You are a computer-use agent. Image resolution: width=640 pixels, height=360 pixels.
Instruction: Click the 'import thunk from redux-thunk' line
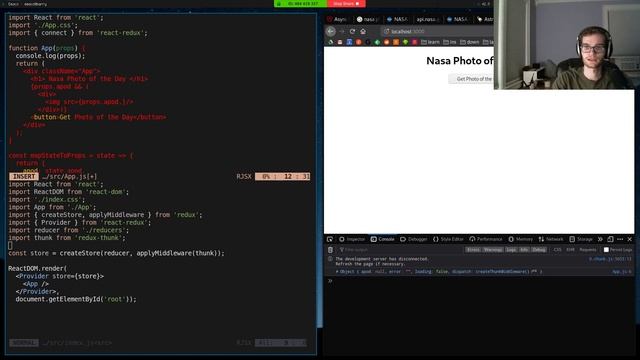click(67, 238)
